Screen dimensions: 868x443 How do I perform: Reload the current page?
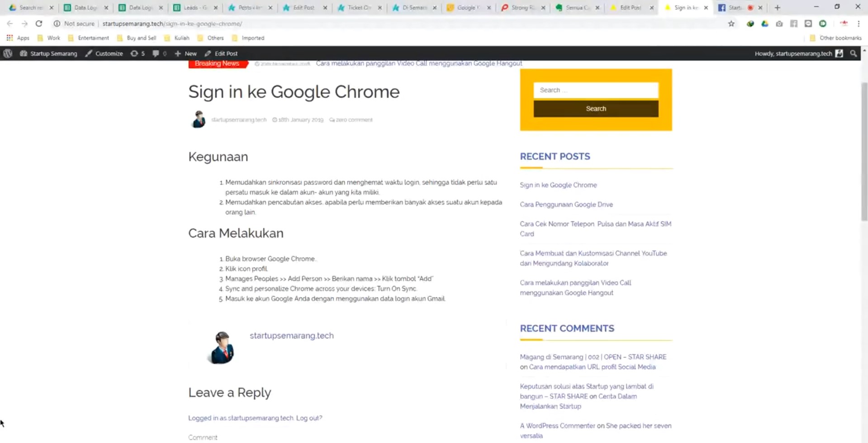click(x=39, y=24)
